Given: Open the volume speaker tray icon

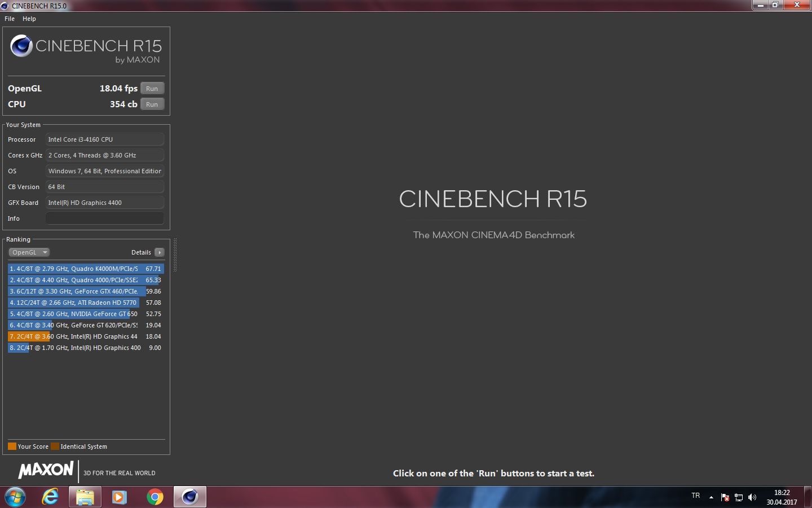Looking at the screenshot, I should 752,497.
